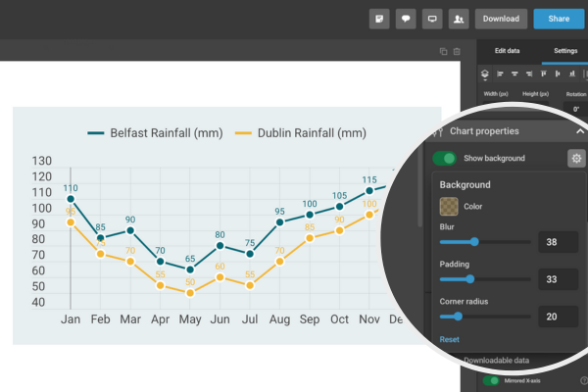Click the Dublin May data point 50
Viewport: 588px width, 392px height.
coord(190,293)
